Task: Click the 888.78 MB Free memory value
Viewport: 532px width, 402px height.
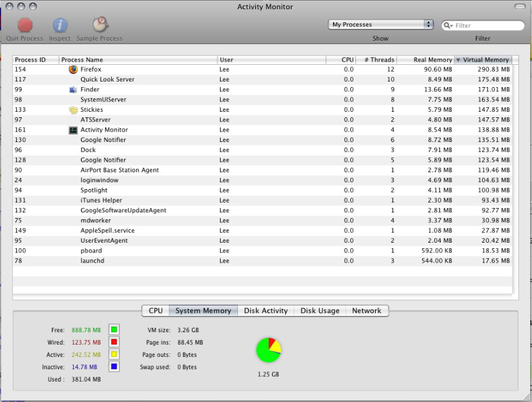Action: [x=86, y=330]
